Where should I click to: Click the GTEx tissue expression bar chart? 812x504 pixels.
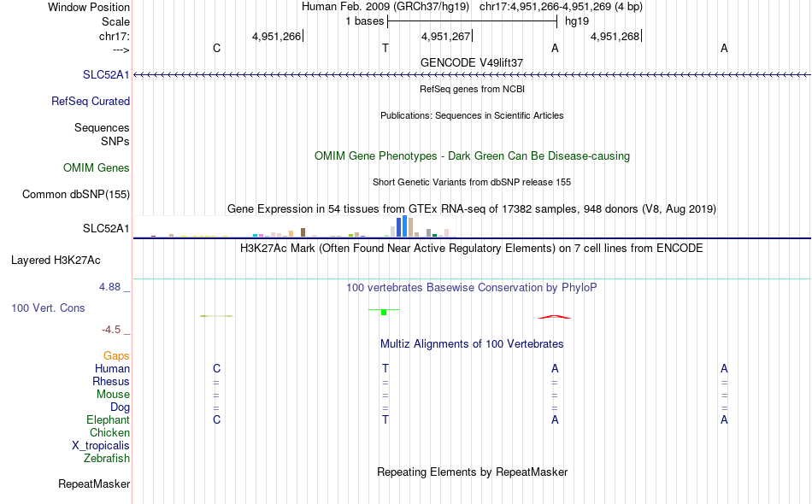click(x=295, y=226)
